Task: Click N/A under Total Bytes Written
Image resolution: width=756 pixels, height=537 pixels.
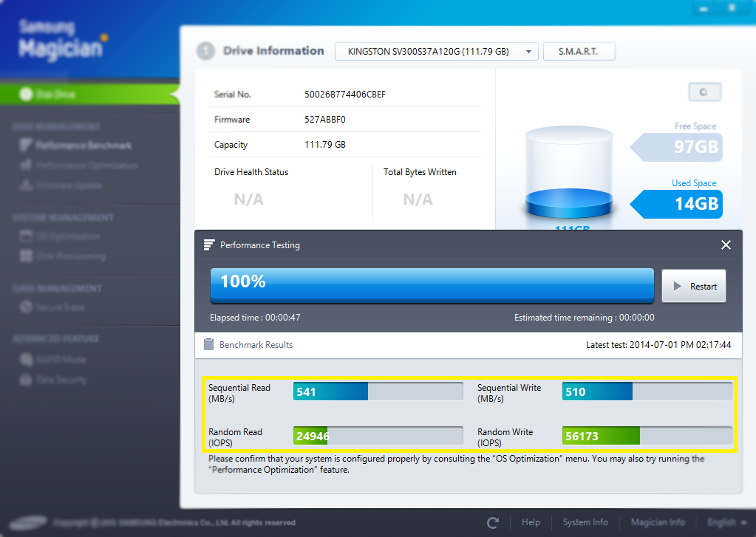Action: 418,199
